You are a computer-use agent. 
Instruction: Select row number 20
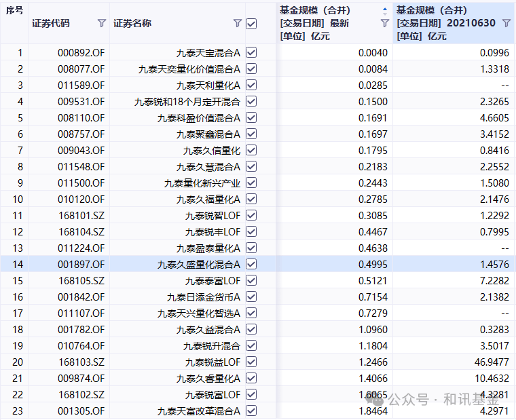pos(18,362)
